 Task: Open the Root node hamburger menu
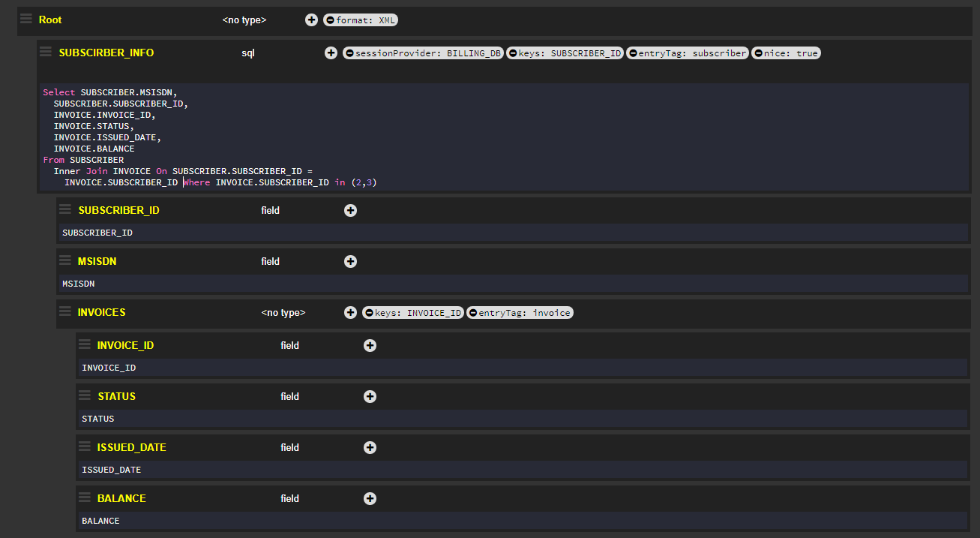[x=26, y=20]
